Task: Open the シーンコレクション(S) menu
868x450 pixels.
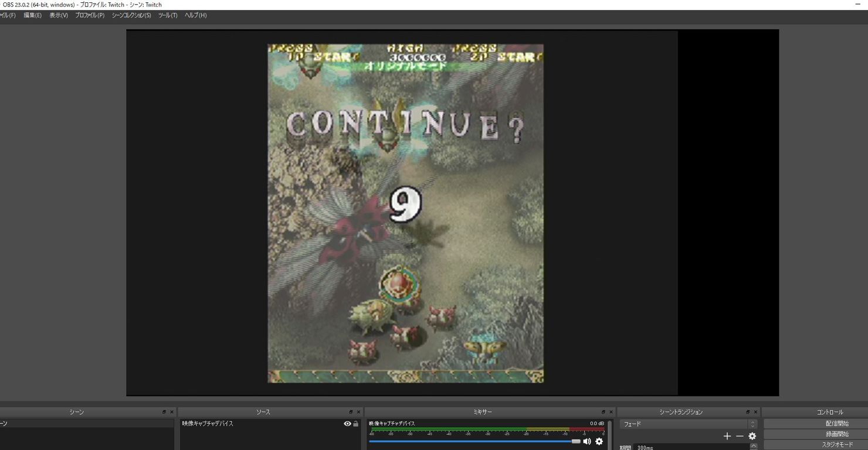Action: [x=131, y=15]
